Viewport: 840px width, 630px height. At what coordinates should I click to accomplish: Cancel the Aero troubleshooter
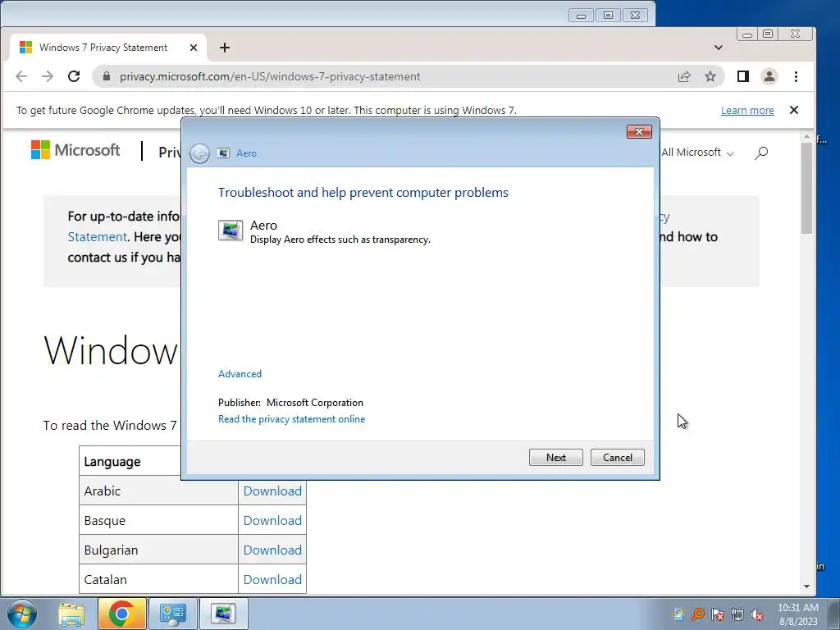click(618, 458)
